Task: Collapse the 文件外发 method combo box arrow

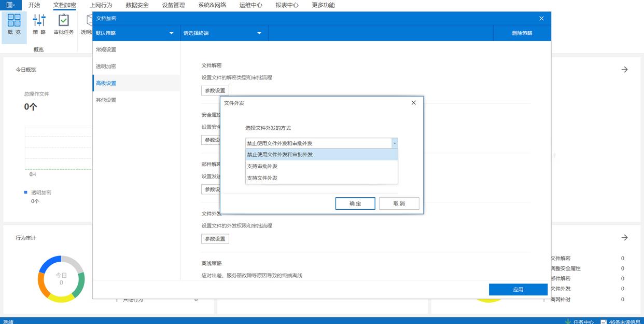Action: pos(395,143)
